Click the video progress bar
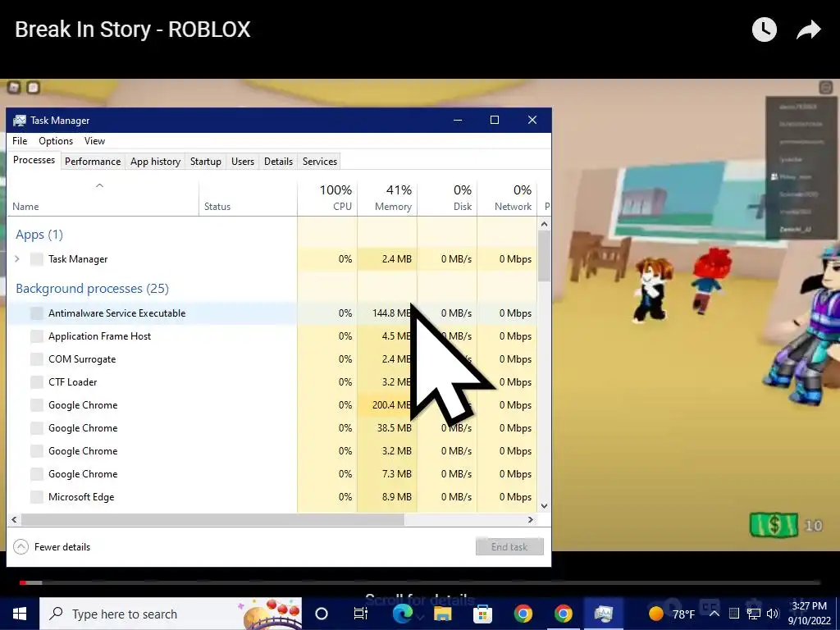840x630 pixels. pos(420,582)
